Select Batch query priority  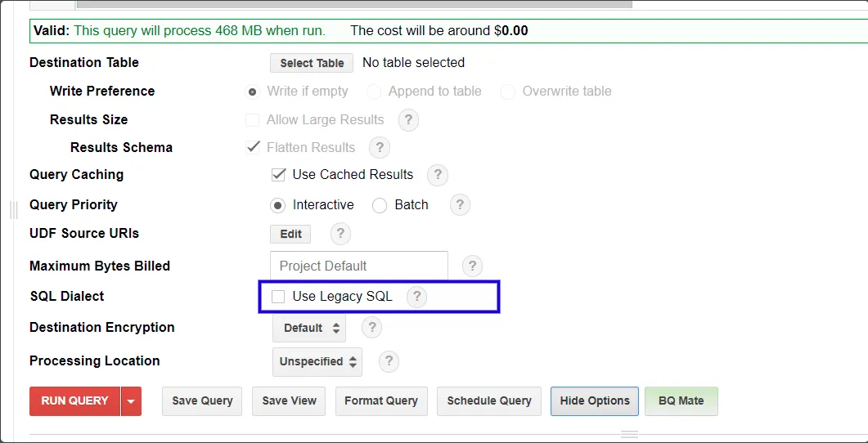(x=380, y=206)
